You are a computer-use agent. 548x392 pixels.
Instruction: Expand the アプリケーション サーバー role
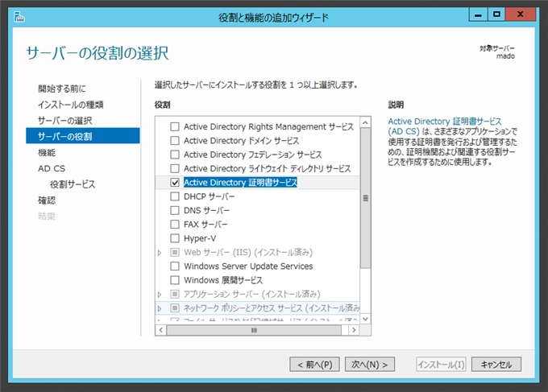coord(160,295)
